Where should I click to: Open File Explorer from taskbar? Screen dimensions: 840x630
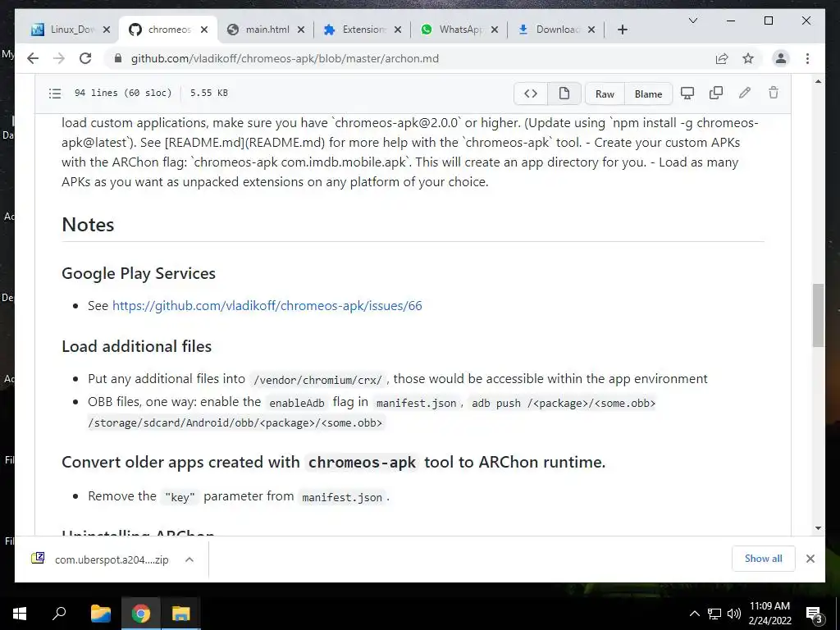tap(101, 614)
